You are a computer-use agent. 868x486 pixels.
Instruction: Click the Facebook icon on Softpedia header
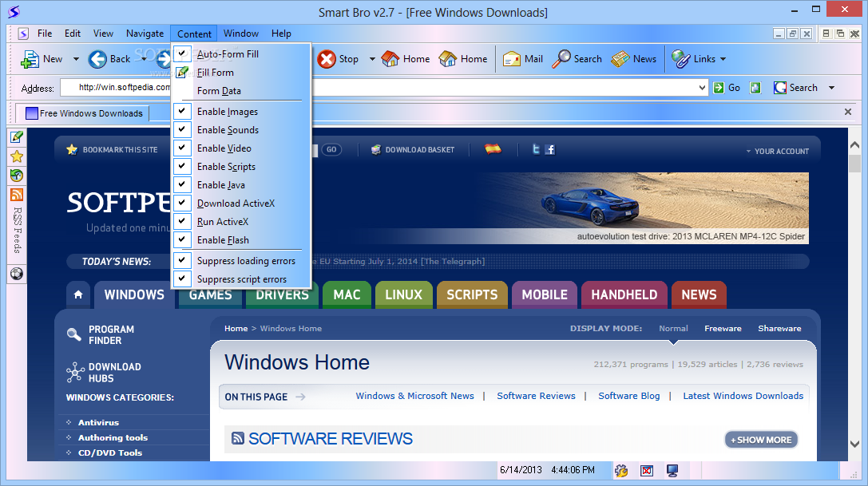pyautogui.click(x=549, y=149)
